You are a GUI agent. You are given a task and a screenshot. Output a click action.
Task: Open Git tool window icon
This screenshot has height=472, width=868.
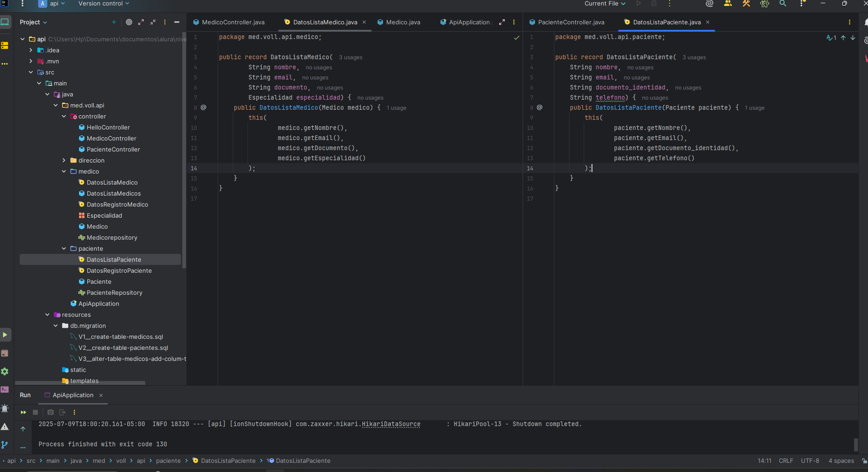[x=5, y=445]
